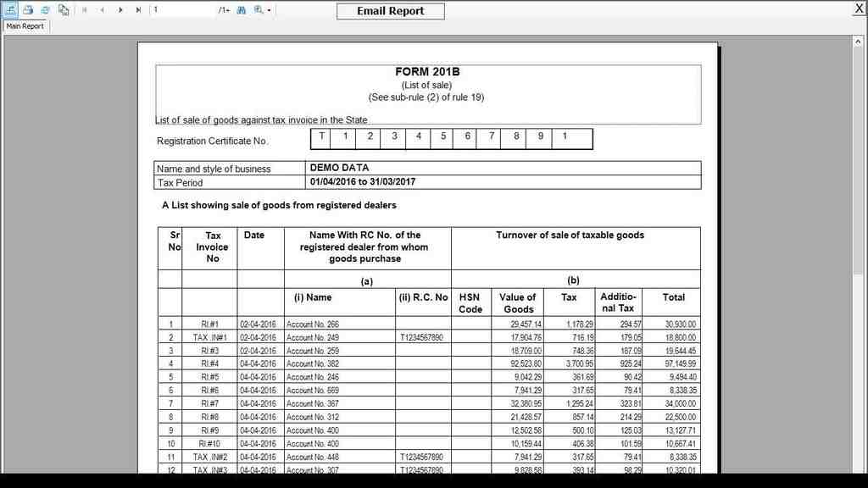Refresh the report data

(45, 10)
